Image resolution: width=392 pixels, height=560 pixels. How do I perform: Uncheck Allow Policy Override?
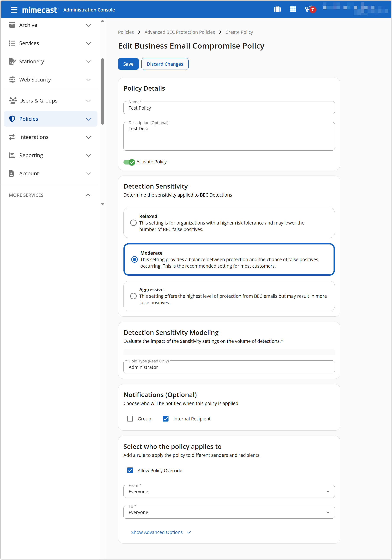tap(130, 470)
